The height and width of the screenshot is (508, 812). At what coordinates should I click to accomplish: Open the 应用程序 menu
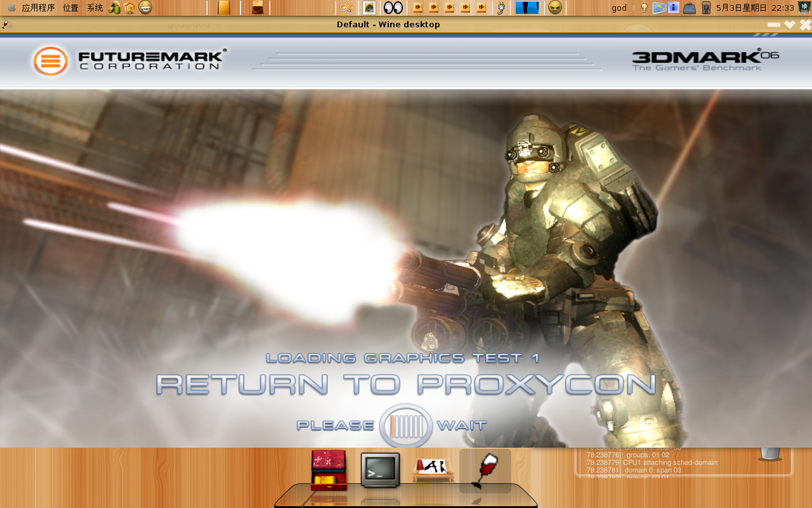pos(39,8)
